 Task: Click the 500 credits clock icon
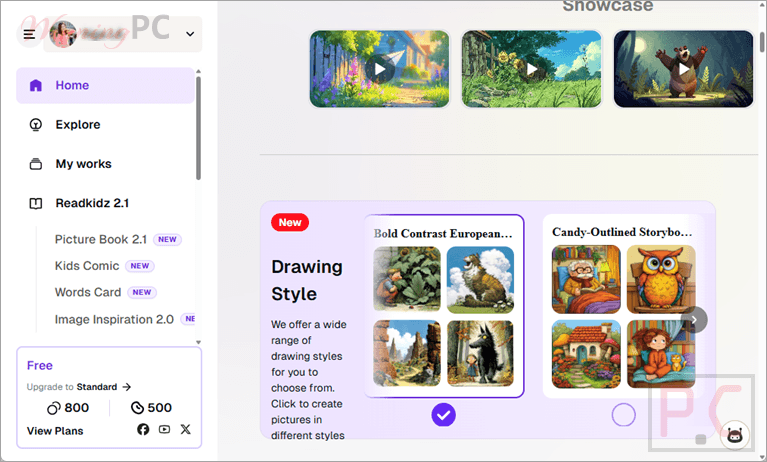137,408
